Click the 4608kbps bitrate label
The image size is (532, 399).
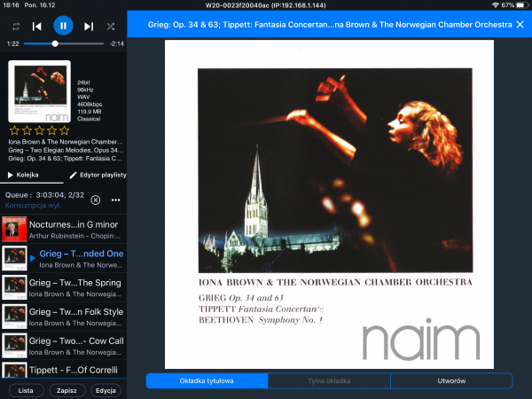[x=90, y=105]
